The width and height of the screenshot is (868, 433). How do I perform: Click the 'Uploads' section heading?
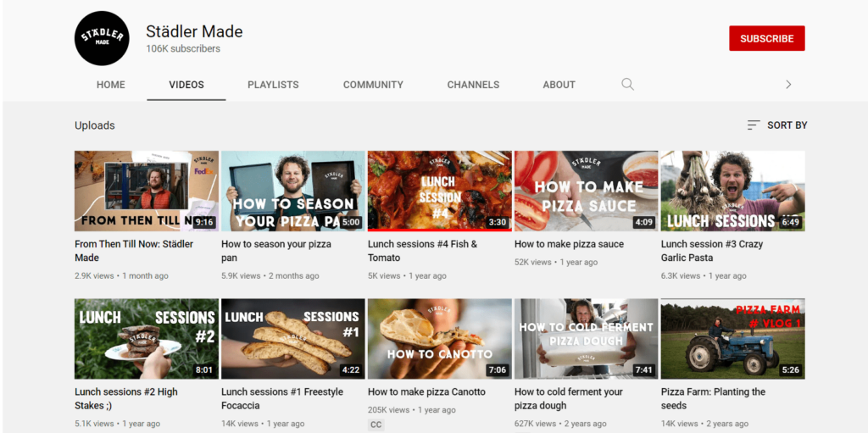(95, 125)
